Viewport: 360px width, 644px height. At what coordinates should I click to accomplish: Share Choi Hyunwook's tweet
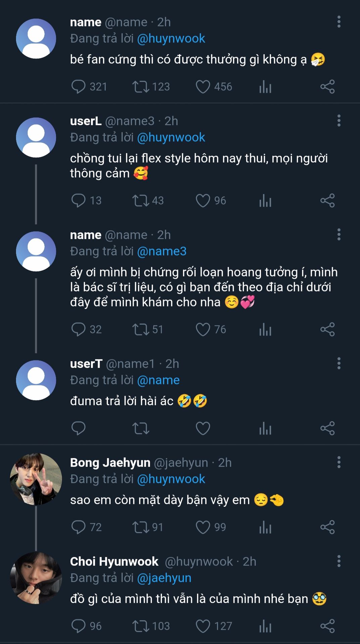click(x=327, y=626)
